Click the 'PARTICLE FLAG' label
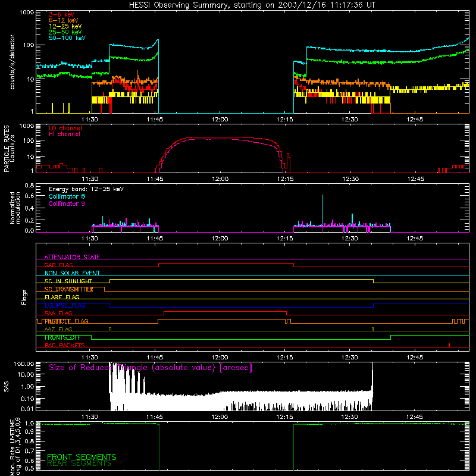Viewport: 476px width, 476px height. coord(67,321)
